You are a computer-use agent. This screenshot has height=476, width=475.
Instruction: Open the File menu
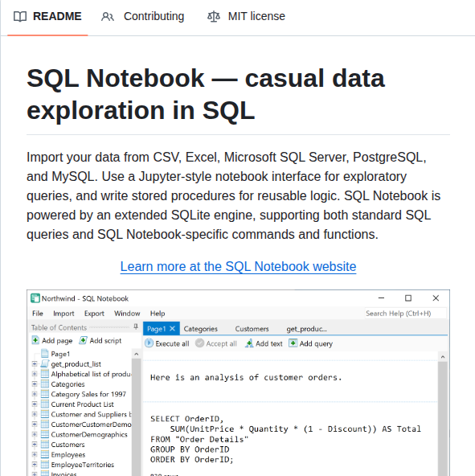click(38, 314)
